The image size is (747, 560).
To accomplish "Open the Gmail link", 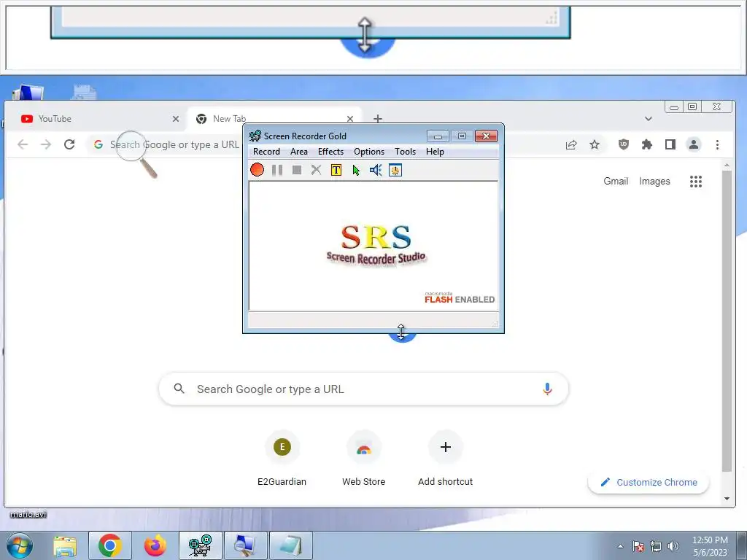I will tap(616, 181).
